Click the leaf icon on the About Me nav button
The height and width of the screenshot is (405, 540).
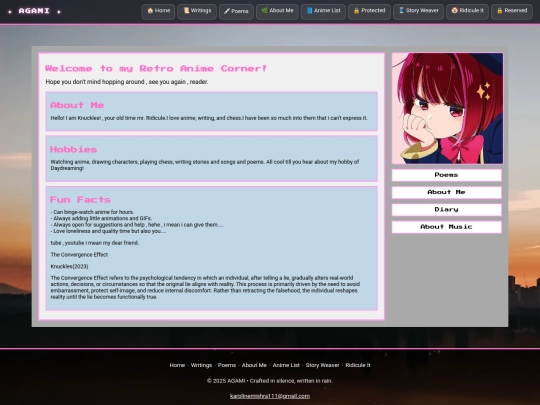tap(264, 11)
